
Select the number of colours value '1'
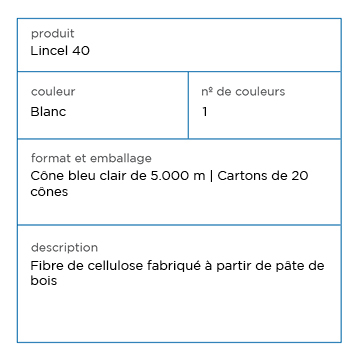coord(205,112)
